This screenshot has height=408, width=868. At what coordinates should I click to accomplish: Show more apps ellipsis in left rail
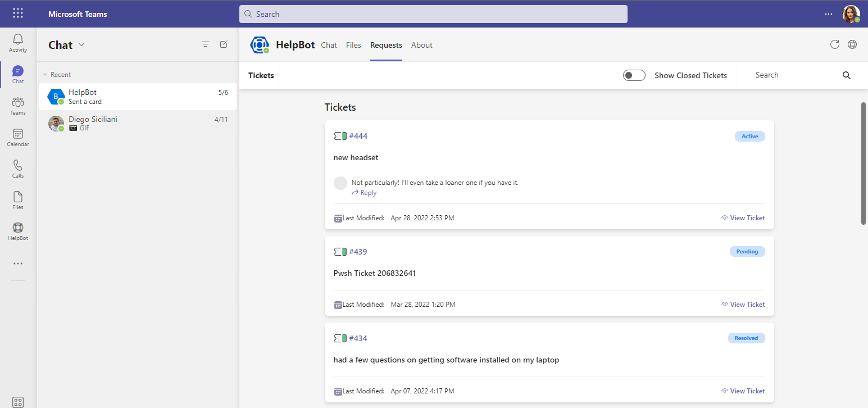[x=18, y=264]
